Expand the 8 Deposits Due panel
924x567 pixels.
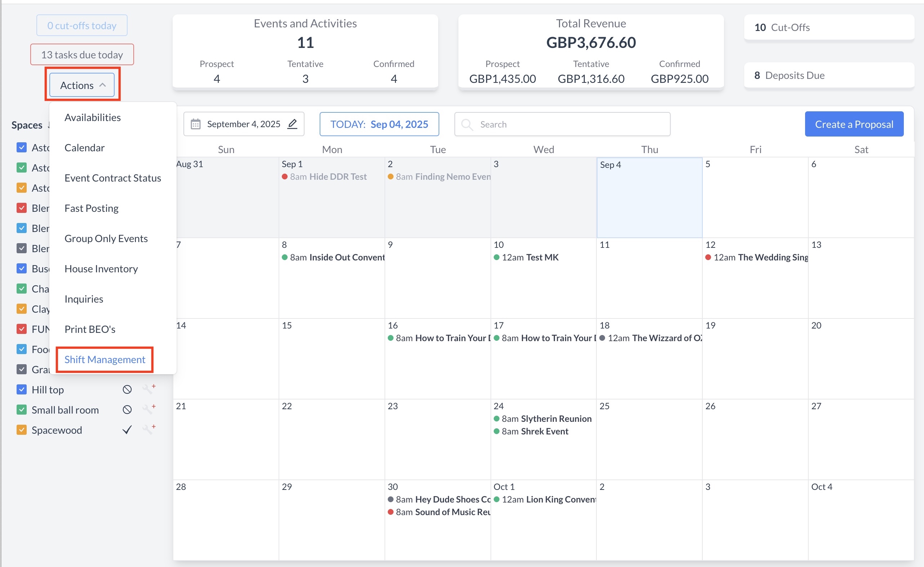[829, 75]
